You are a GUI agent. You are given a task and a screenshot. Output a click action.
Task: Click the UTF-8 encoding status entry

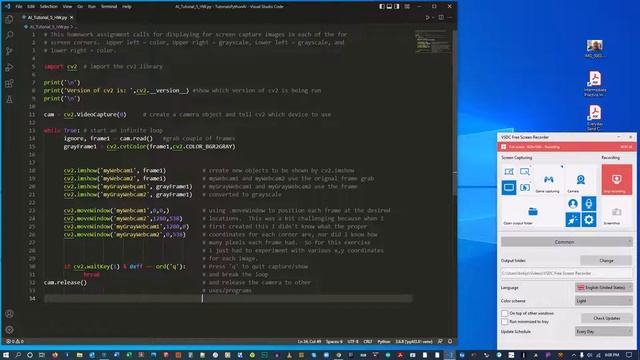click(x=353, y=341)
